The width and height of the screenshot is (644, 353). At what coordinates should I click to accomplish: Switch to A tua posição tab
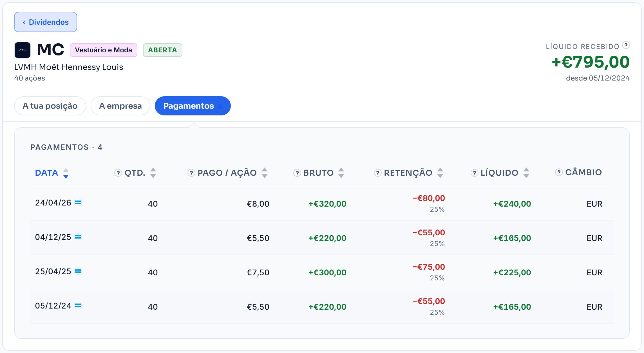(50, 106)
